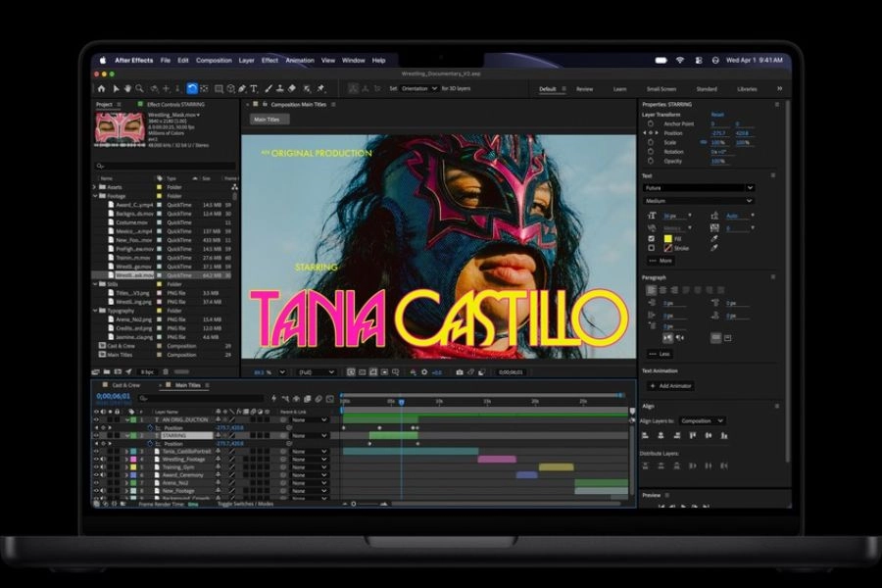
Task: Select the Horizontal Type tool
Action: [x=254, y=89]
